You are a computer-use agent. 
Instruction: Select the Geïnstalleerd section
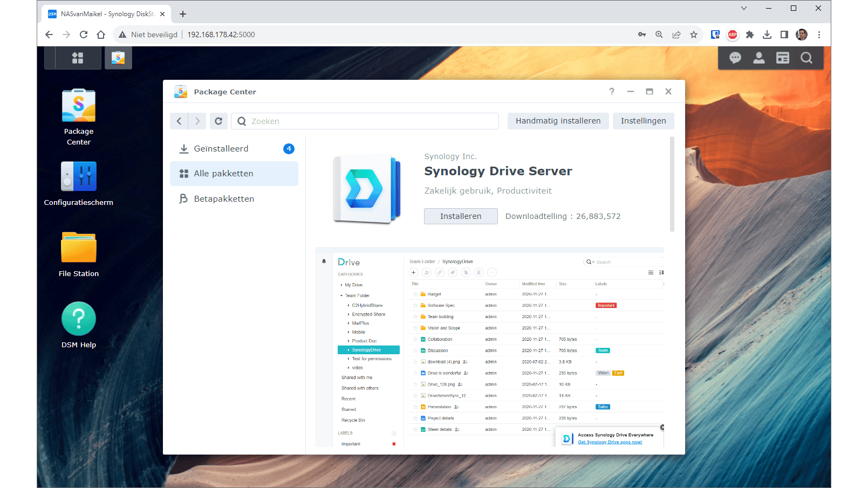(x=221, y=149)
